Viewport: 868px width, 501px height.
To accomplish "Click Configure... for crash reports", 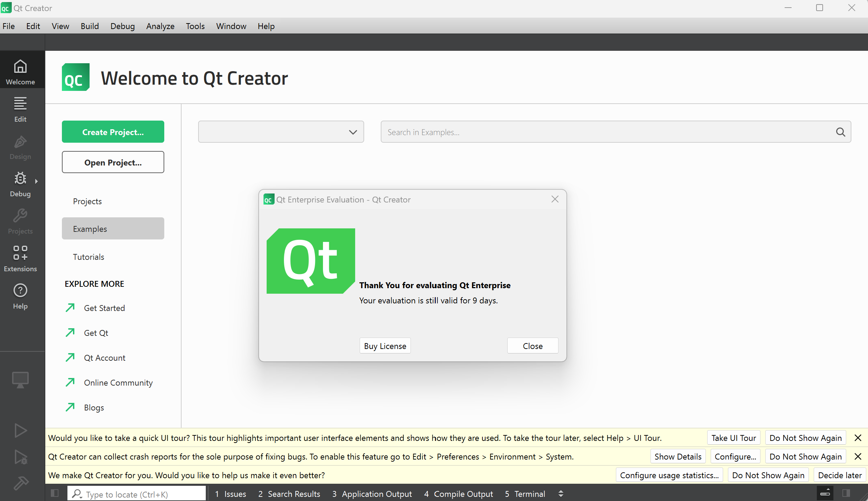I will click(x=736, y=456).
